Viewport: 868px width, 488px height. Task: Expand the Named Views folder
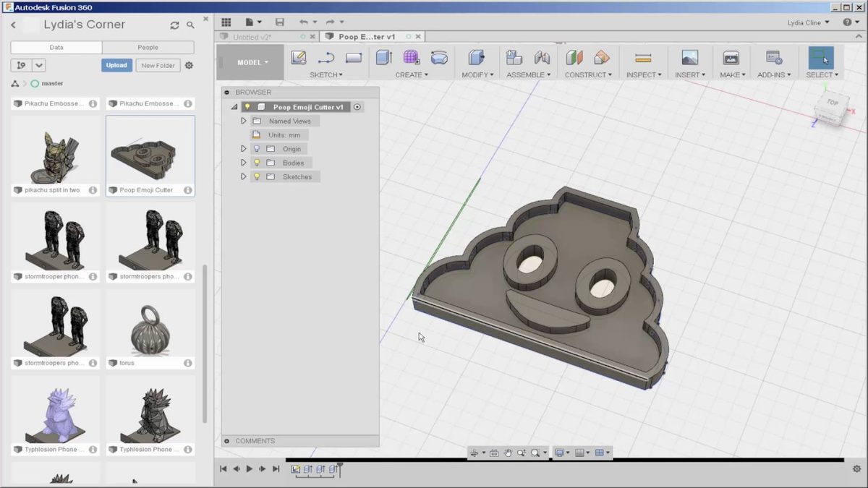pyautogui.click(x=244, y=121)
